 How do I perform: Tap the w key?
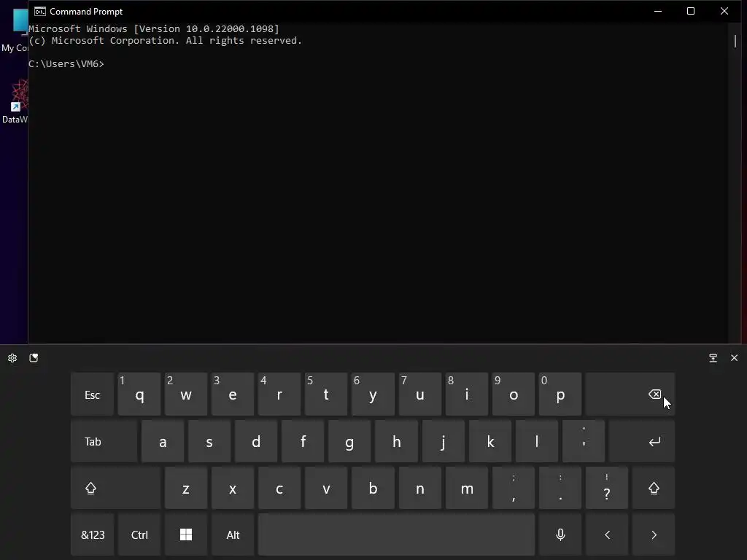click(x=186, y=394)
